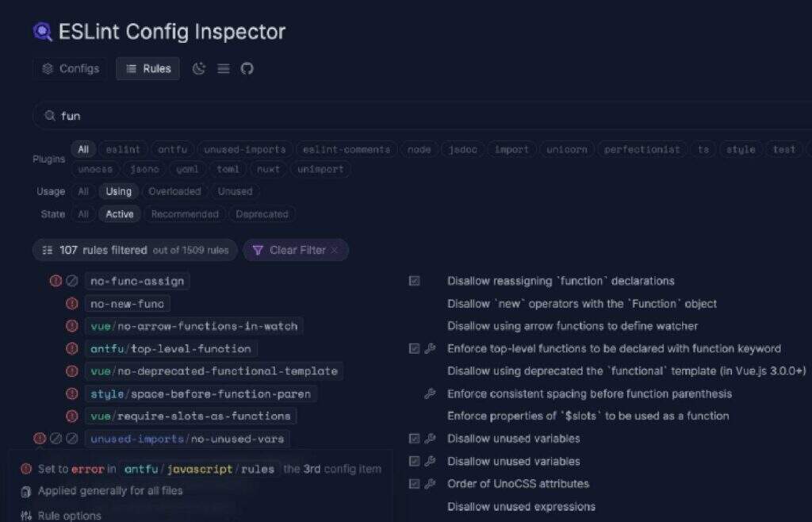
Task: Enable the Deprecated state filter
Action: 262,214
